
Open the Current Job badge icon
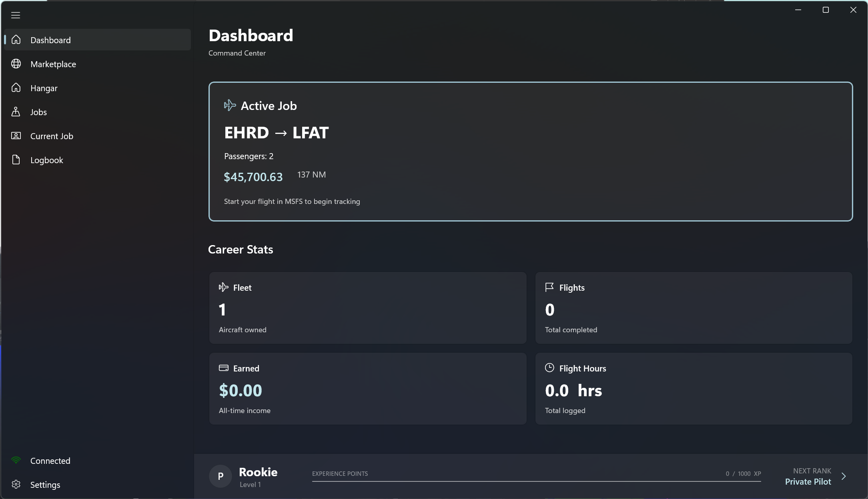click(16, 136)
